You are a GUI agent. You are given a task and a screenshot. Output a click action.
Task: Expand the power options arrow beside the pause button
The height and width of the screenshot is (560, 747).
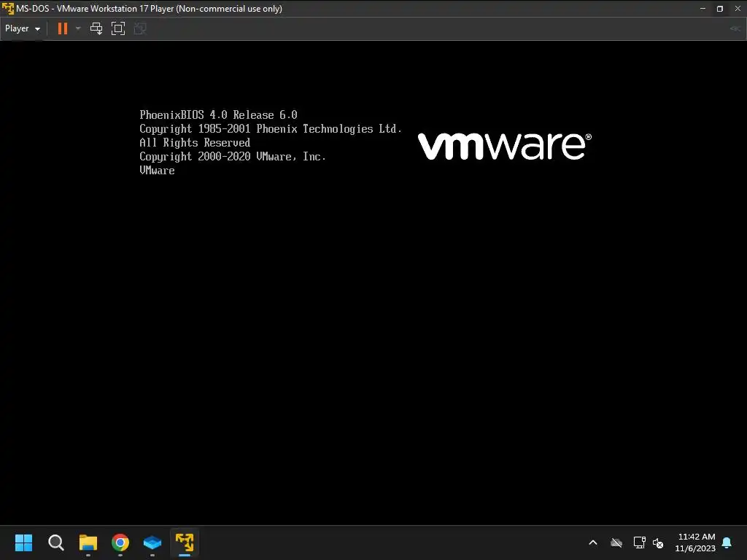tap(78, 28)
